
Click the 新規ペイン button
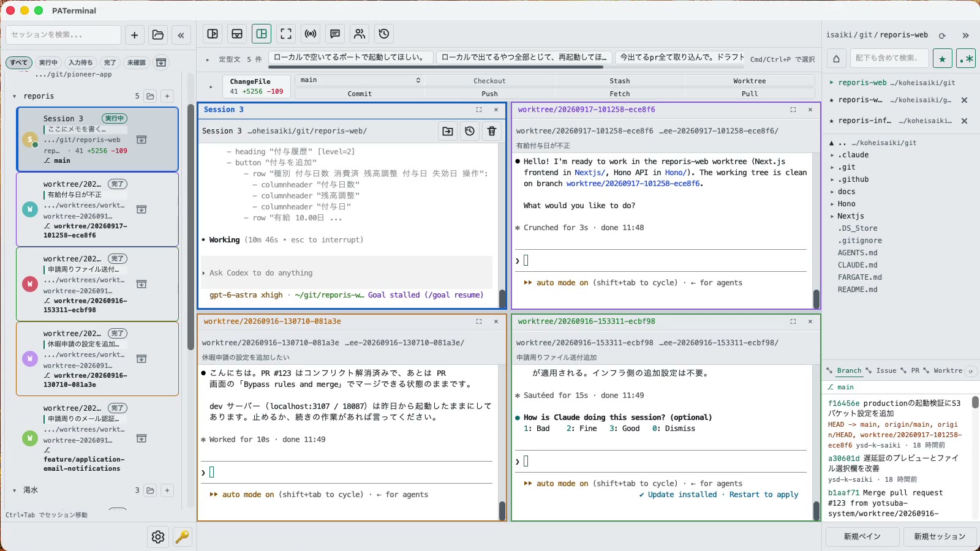click(x=862, y=536)
